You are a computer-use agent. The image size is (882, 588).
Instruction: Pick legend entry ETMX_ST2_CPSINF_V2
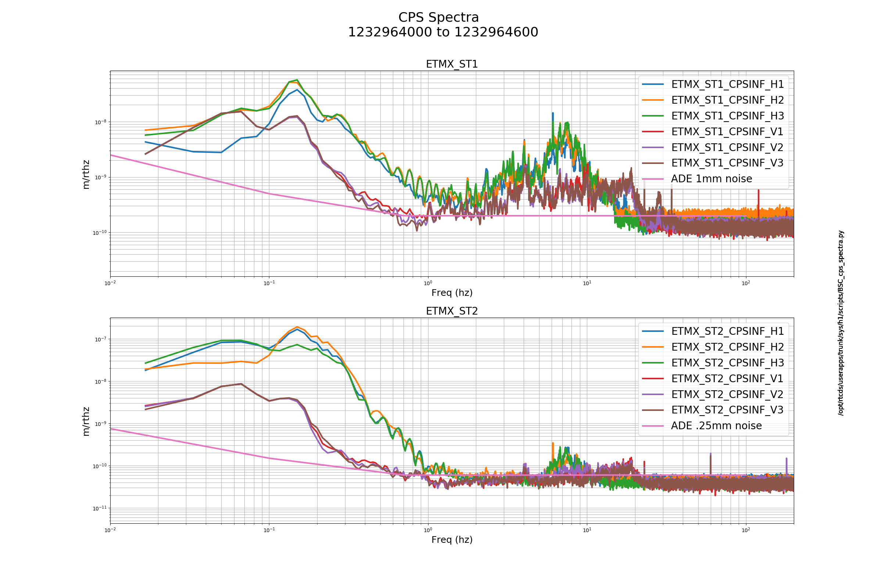pyautogui.click(x=727, y=394)
